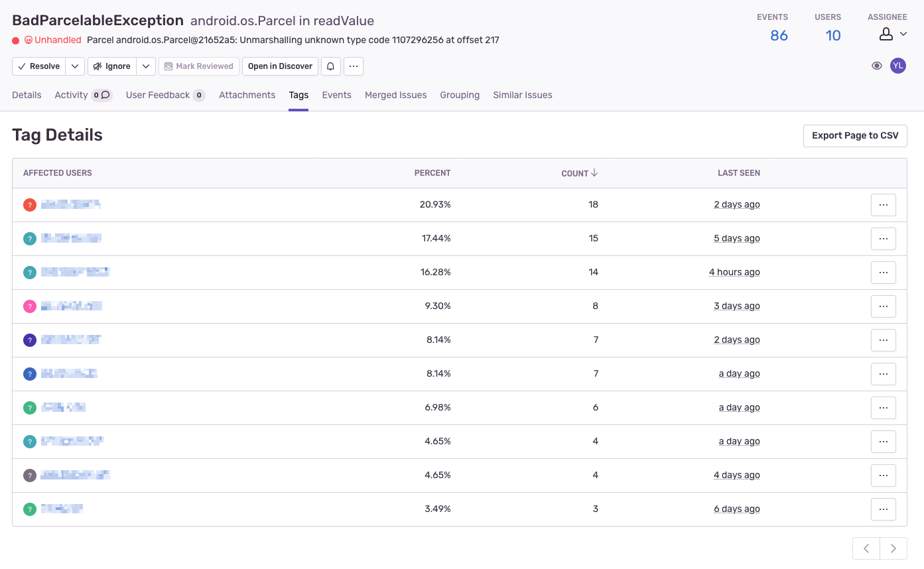Open the ellipsis overflow menu next to bell
924x569 pixels.
pos(354,66)
